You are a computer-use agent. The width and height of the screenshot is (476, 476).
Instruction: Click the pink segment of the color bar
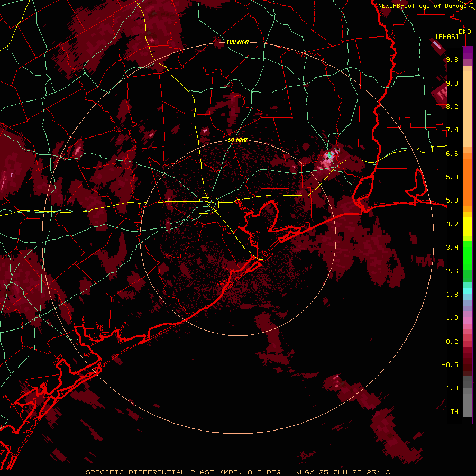[x=467, y=321]
